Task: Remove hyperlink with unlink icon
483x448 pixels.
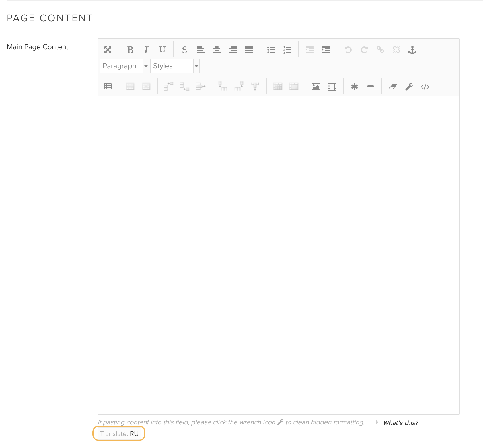Action: [x=396, y=50]
